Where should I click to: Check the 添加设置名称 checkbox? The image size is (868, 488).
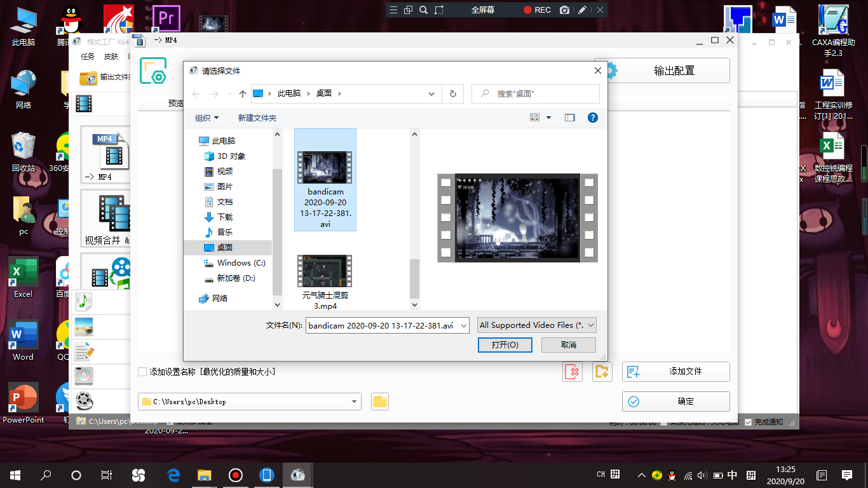142,372
